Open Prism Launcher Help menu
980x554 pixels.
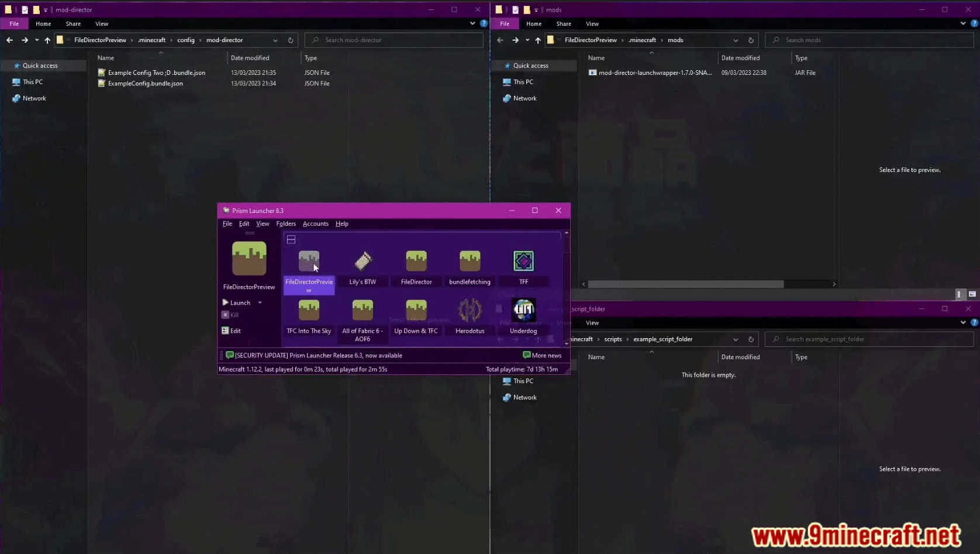click(342, 223)
